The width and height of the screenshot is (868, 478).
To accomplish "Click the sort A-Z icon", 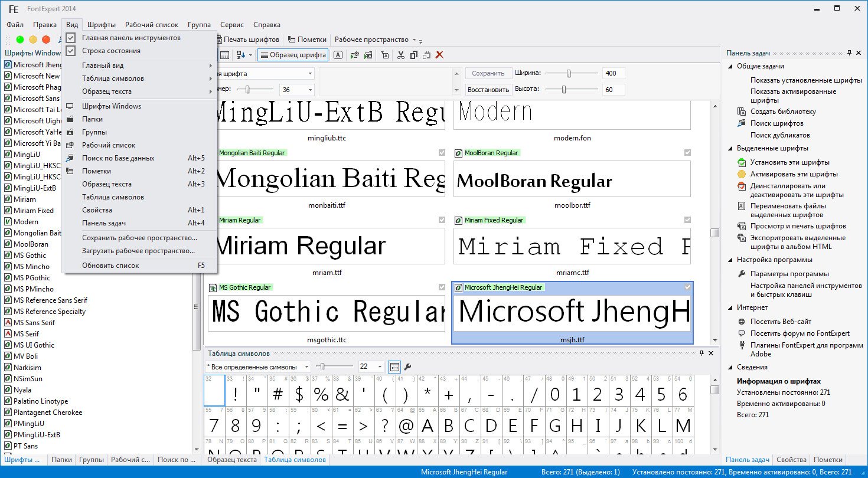I will coord(241,55).
